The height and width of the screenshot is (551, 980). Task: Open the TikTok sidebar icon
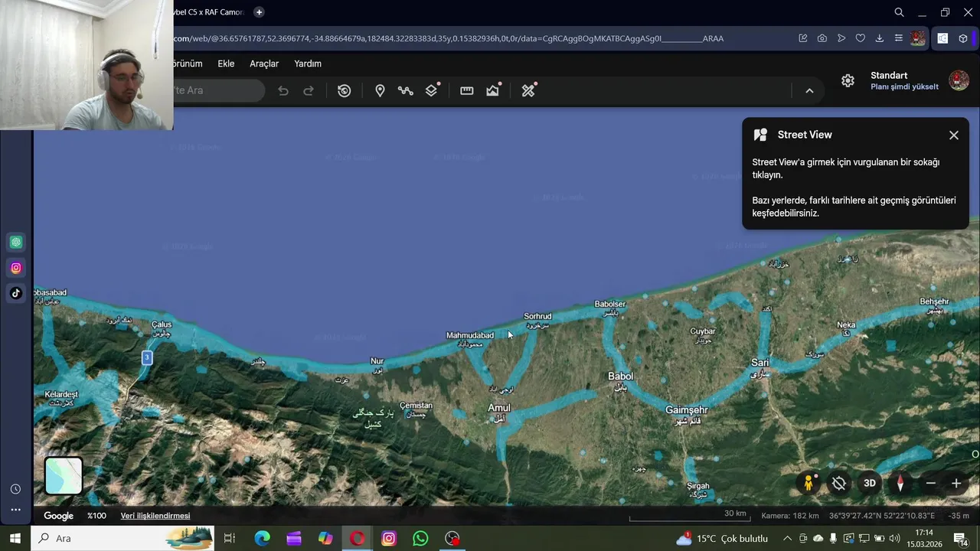tap(16, 293)
